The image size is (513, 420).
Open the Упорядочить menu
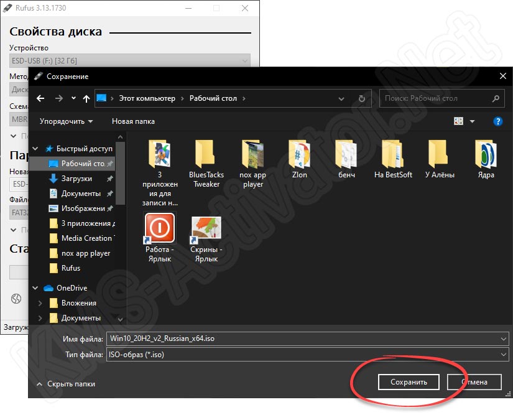pyautogui.click(x=66, y=121)
